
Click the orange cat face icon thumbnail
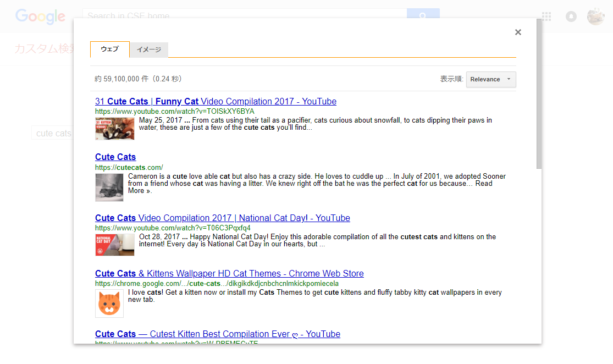coord(109,304)
